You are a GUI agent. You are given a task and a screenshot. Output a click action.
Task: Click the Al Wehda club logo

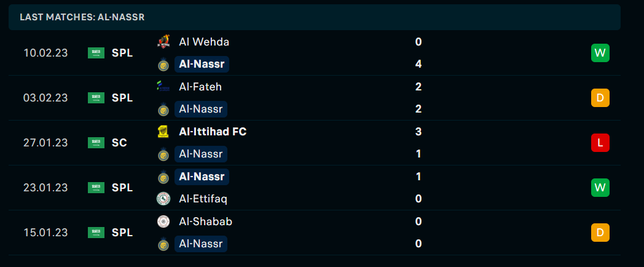pyautogui.click(x=163, y=42)
